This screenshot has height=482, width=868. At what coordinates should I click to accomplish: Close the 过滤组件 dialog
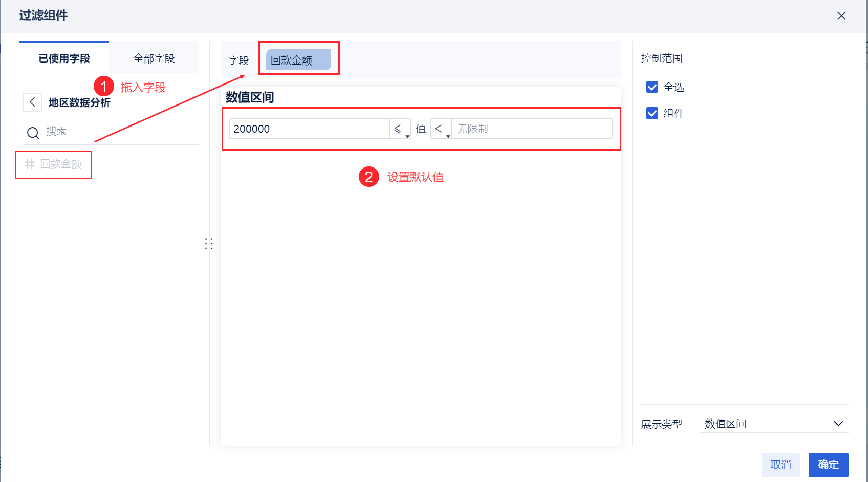point(841,16)
